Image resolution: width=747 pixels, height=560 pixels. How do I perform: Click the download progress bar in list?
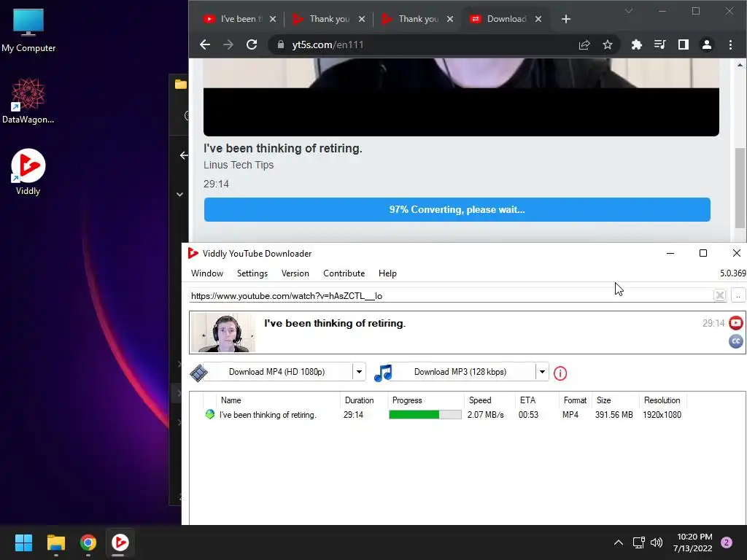pos(425,415)
